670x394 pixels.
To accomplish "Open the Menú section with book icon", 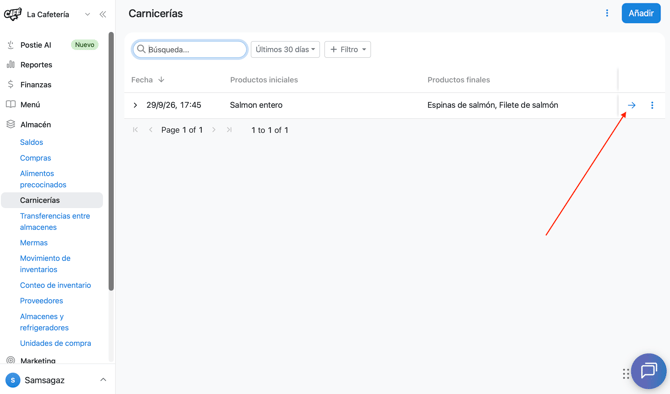I will (x=30, y=104).
